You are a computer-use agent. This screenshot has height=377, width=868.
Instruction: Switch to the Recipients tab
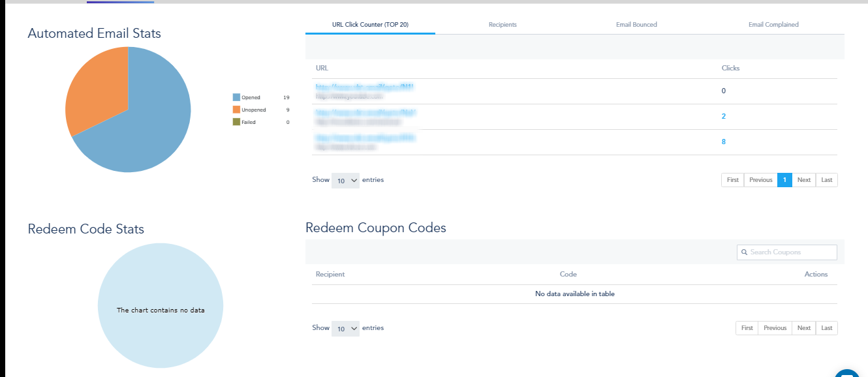(x=503, y=25)
